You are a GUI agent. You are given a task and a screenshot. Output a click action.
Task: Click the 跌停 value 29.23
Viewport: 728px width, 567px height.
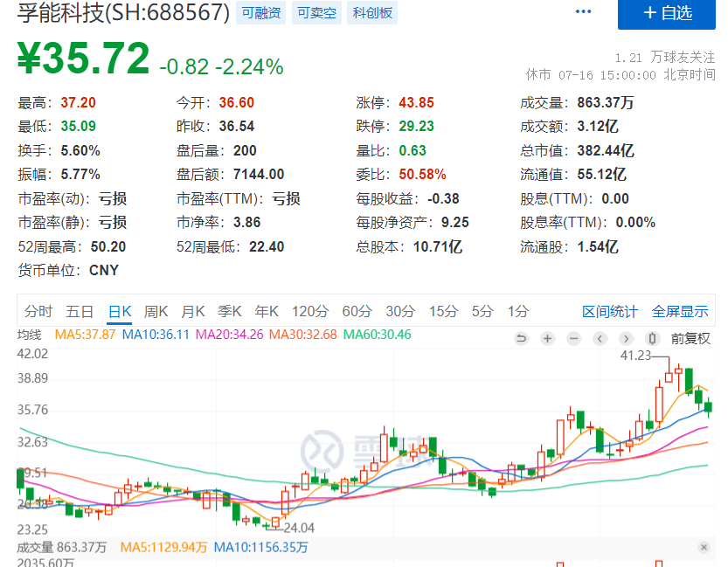[x=417, y=126]
